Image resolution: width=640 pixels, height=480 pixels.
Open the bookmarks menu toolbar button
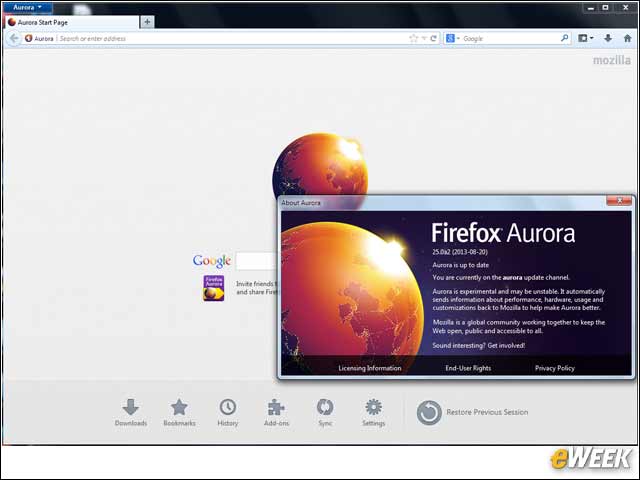[586, 38]
